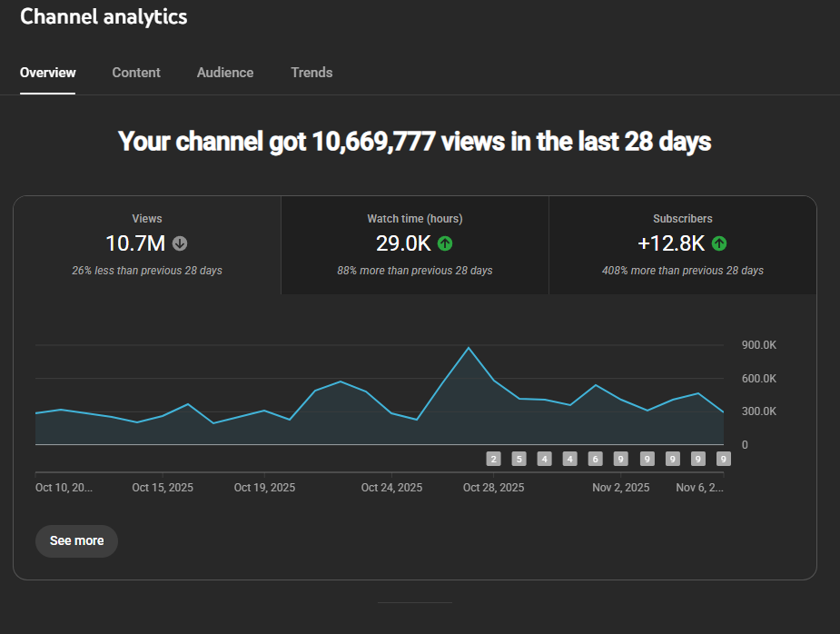Click the Channel analytics page title
This screenshot has width=840, height=634.
coord(104,16)
